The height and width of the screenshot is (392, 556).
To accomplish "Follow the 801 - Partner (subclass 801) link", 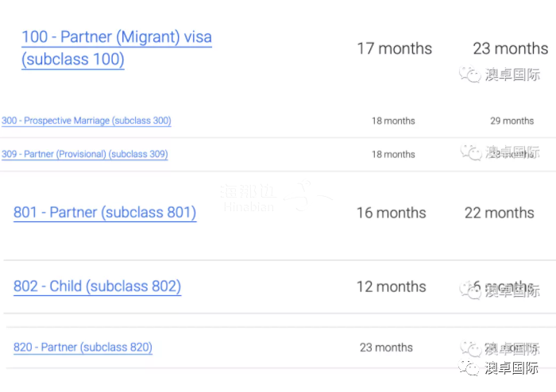I will click(x=105, y=213).
